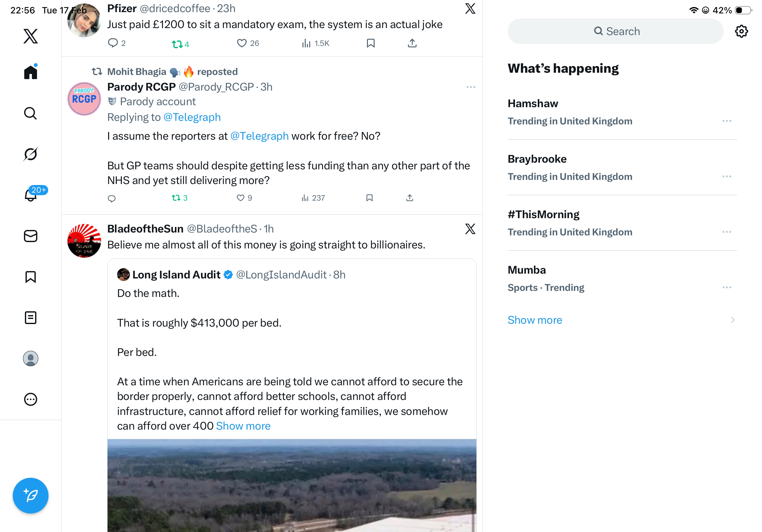Open the Notifications bell with 20+ badge
Image resolution: width=762 pixels, height=532 pixels.
[x=31, y=195]
